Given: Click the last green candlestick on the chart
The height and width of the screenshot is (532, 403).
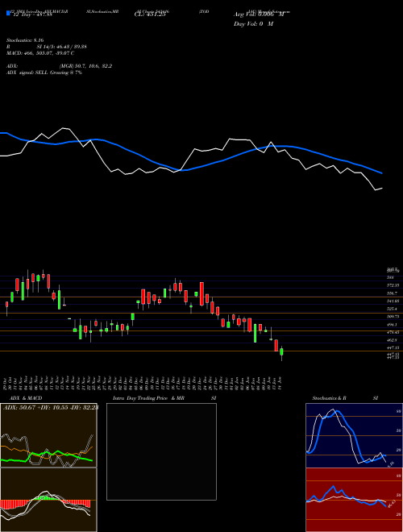Looking at the screenshot, I should coord(281,351).
